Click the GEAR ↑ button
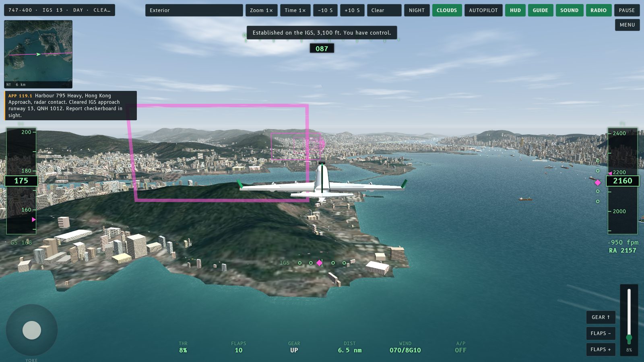Image resolution: width=644 pixels, height=362 pixels. pos(601,317)
